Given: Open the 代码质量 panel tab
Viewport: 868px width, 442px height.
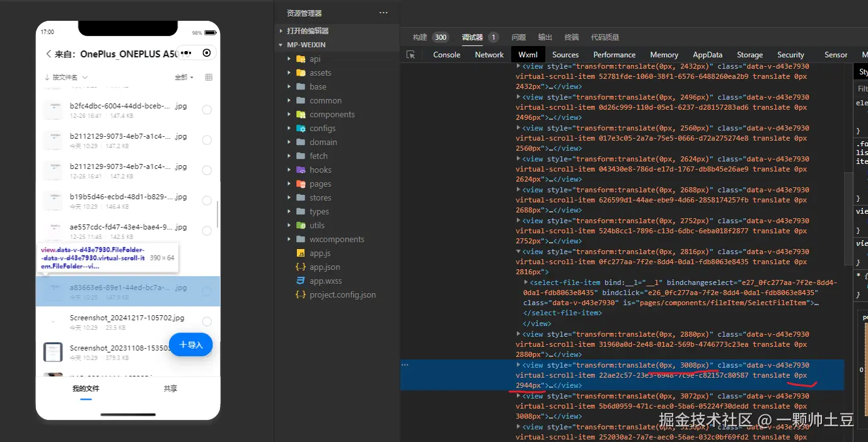Looking at the screenshot, I should coord(605,37).
